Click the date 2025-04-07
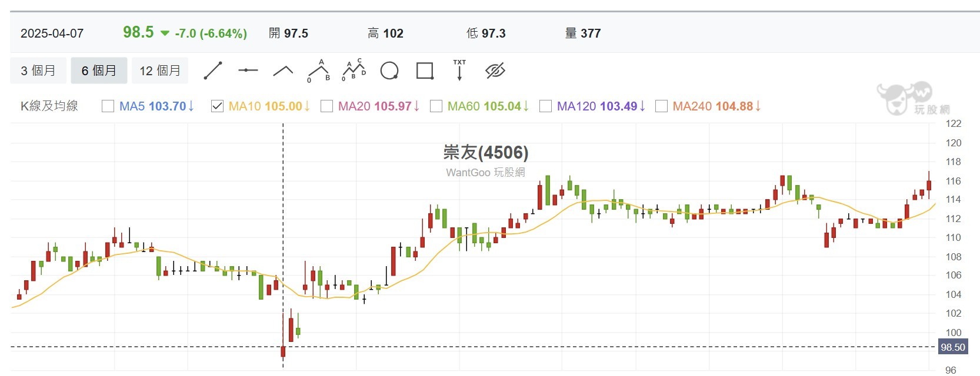Screen dimensions: 980x376 pos(52,33)
